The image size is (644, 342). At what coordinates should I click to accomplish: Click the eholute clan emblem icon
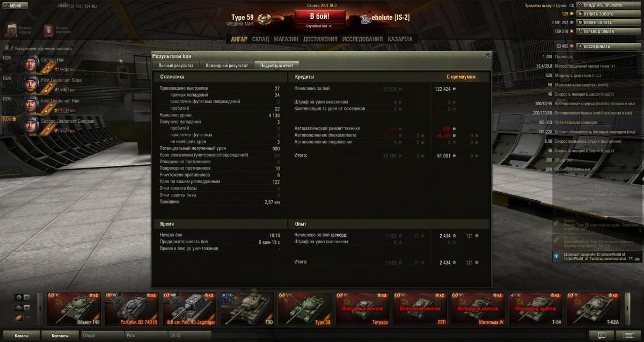367,18
